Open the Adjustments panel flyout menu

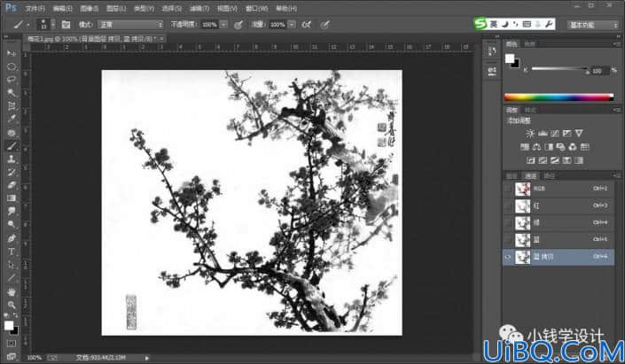point(617,110)
